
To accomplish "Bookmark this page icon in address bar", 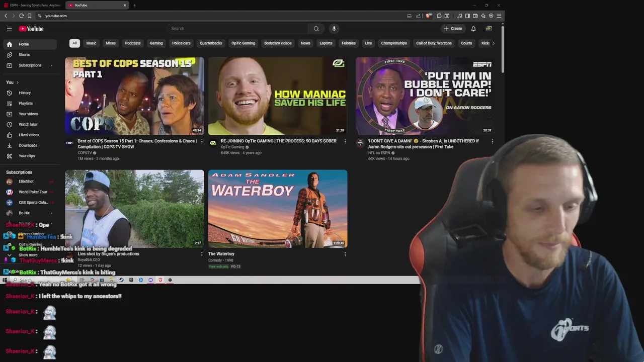I will [29, 16].
